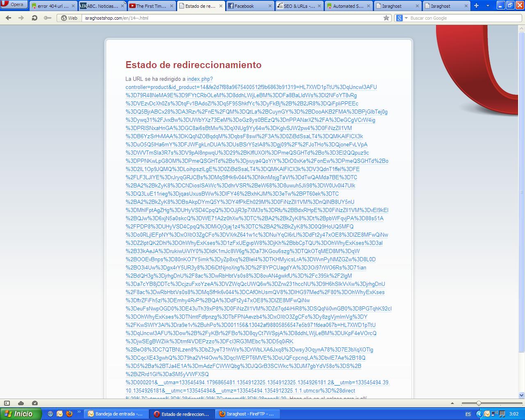Switch to the 'error 404 url' tab

53,6
